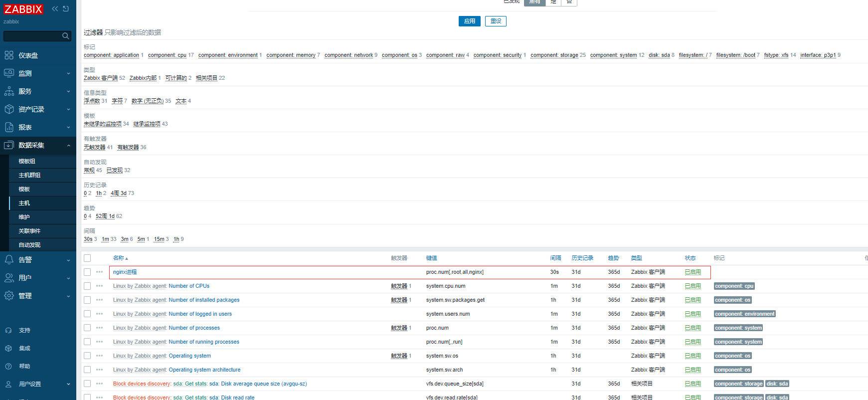Expand the 用户 menu chevron
The width and height of the screenshot is (868, 400).
[x=68, y=278]
